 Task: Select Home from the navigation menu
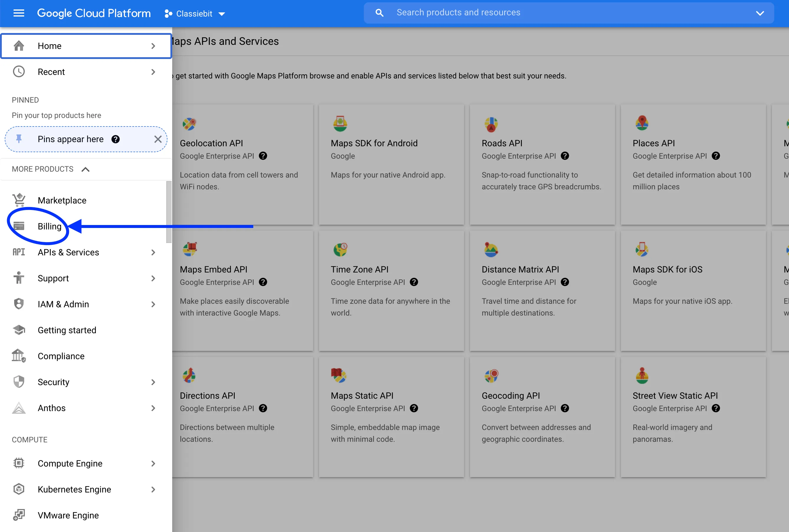coord(50,46)
